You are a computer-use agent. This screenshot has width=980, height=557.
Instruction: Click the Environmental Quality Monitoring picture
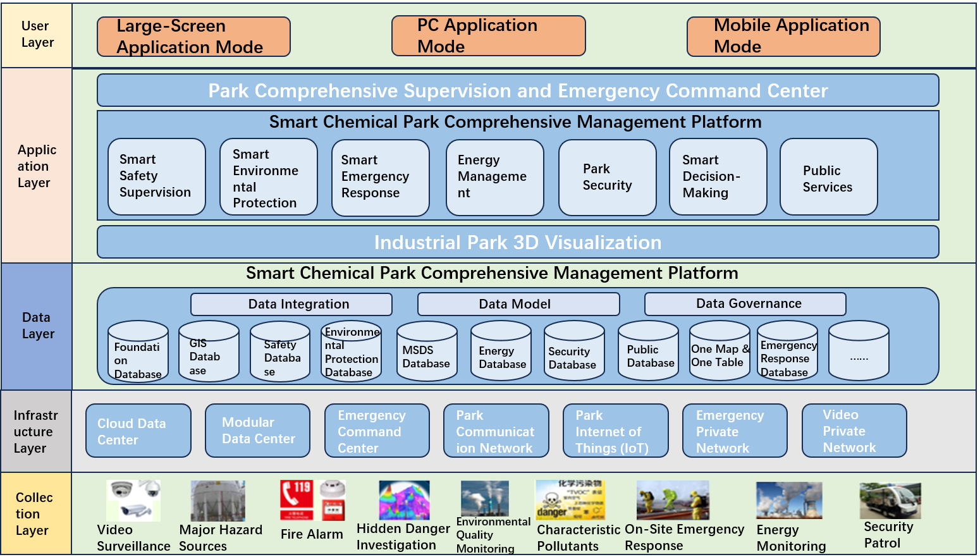[x=484, y=498]
